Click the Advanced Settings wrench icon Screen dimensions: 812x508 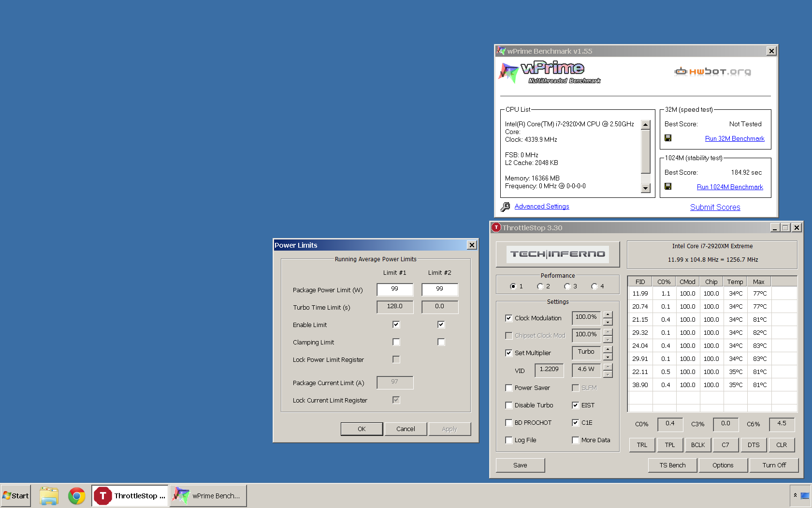click(506, 207)
